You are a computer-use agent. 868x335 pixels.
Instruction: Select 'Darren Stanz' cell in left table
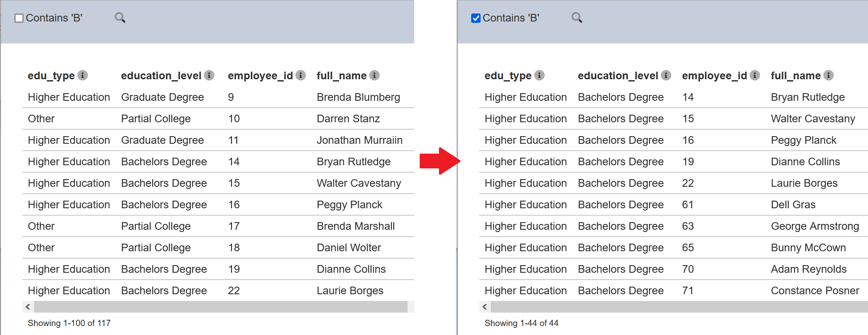pos(348,119)
